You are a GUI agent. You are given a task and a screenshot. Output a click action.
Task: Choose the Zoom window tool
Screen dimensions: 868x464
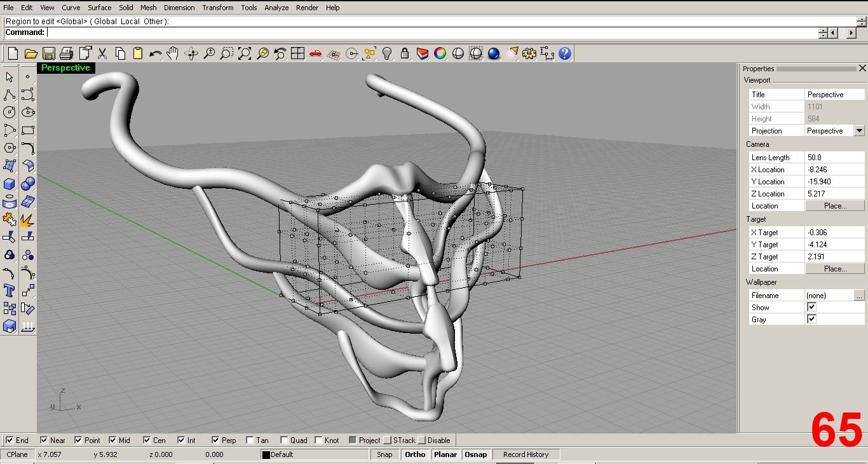tap(227, 53)
